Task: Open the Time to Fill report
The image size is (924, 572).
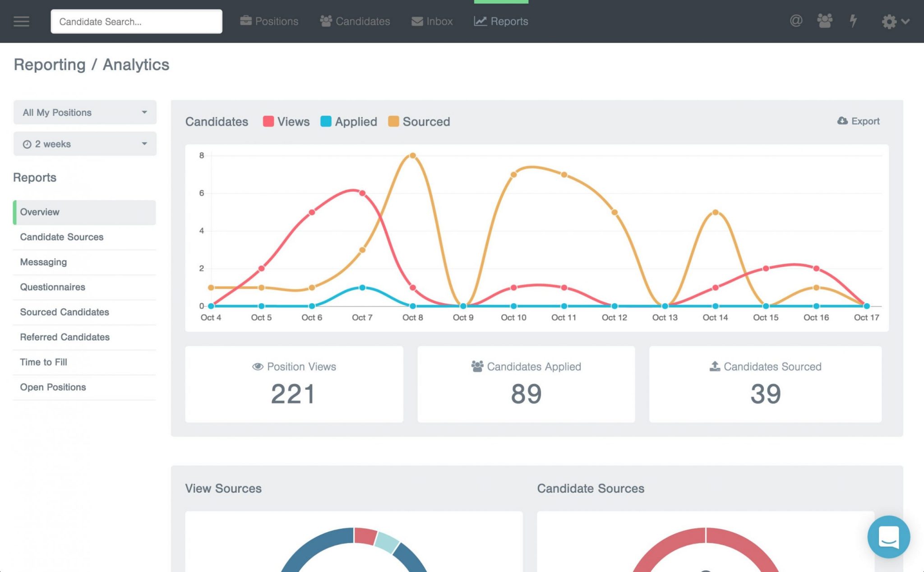Action: [43, 362]
